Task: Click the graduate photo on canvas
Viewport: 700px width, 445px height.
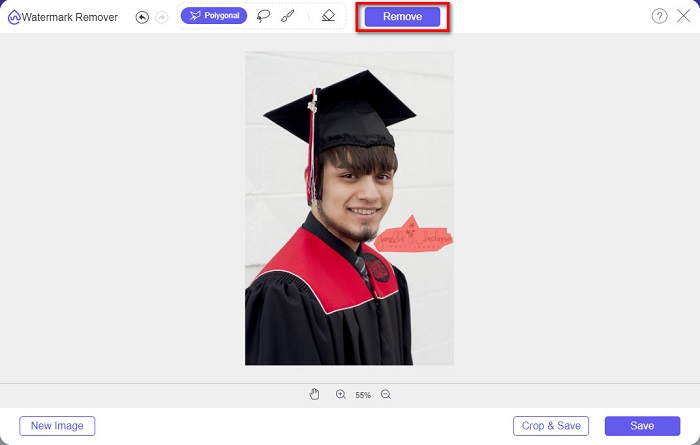Action: (349, 208)
